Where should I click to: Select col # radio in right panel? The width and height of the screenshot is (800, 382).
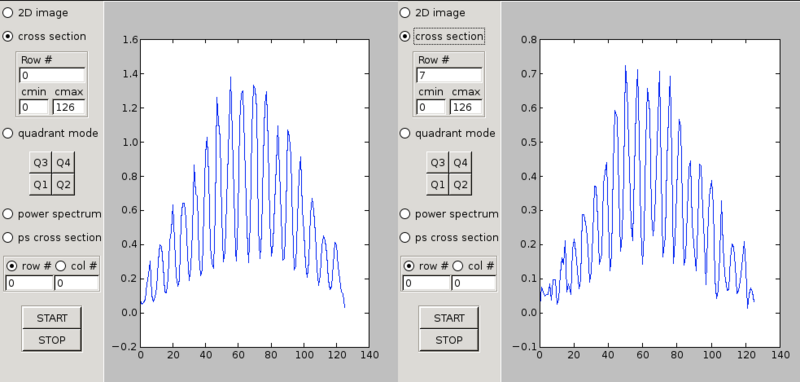[458, 266]
